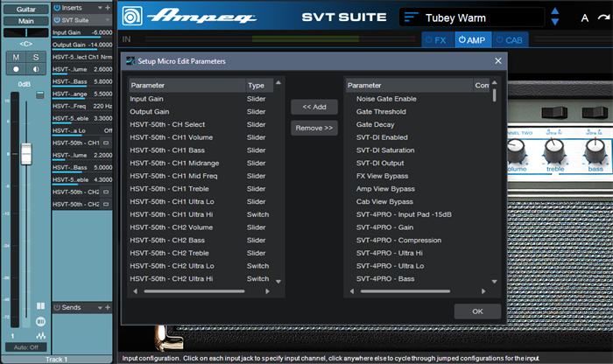Click the Ampeg speaker logo icon

132,17
